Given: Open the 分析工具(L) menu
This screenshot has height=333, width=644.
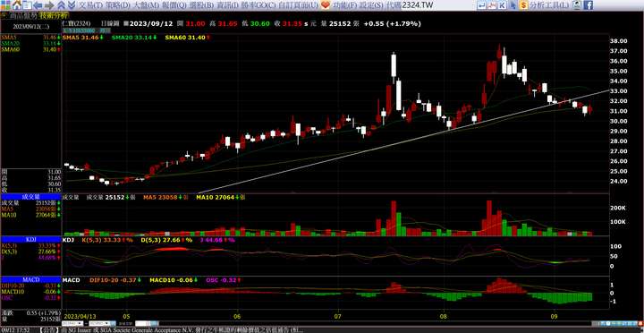Looking at the screenshot, I should pos(549,5).
